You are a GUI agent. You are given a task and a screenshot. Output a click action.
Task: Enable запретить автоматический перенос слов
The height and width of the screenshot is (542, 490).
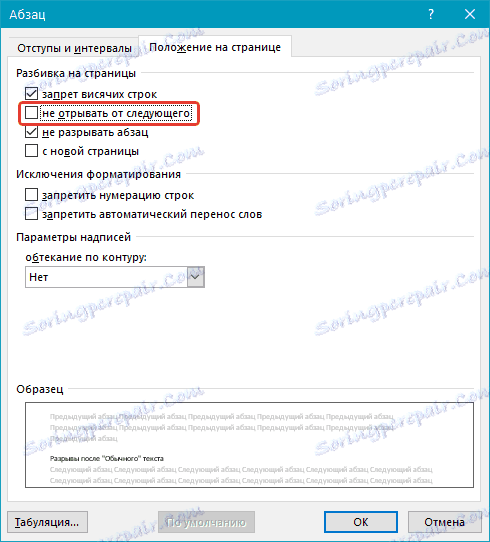click(31, 214)
